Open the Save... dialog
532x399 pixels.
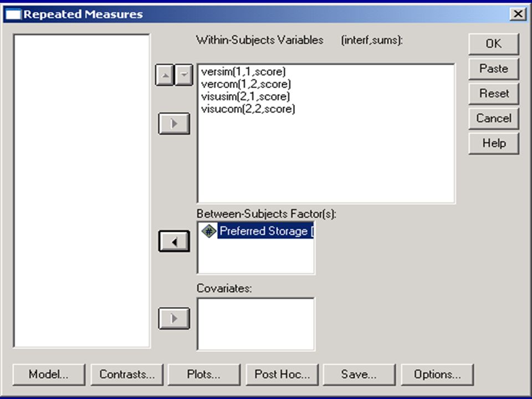[359, 374]
